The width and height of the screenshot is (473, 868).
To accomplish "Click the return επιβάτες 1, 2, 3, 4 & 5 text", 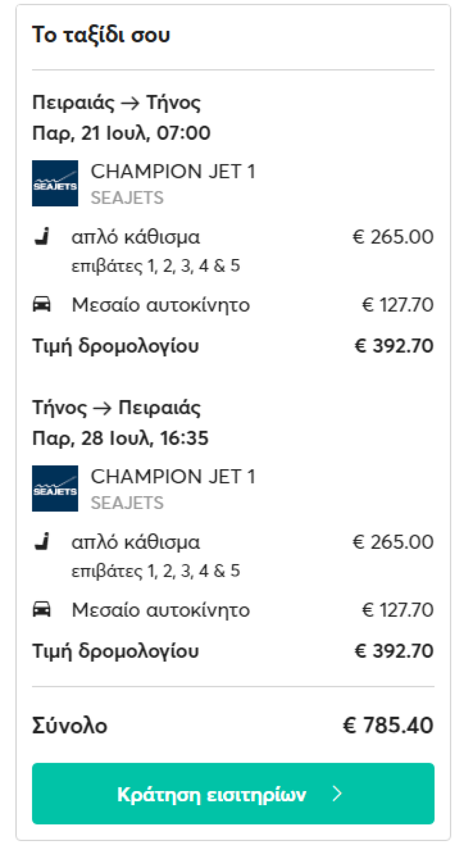I will pyautogui.click(x=156, y=571).
